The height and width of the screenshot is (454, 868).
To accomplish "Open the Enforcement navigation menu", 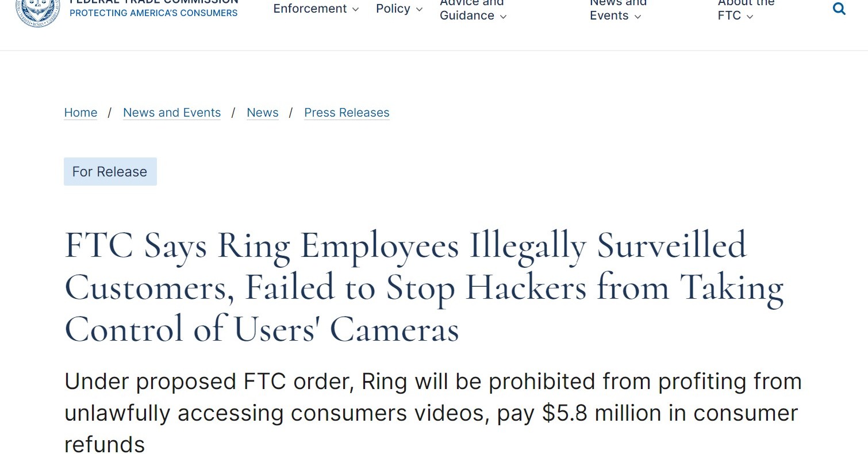I will (x=310, y=9).
